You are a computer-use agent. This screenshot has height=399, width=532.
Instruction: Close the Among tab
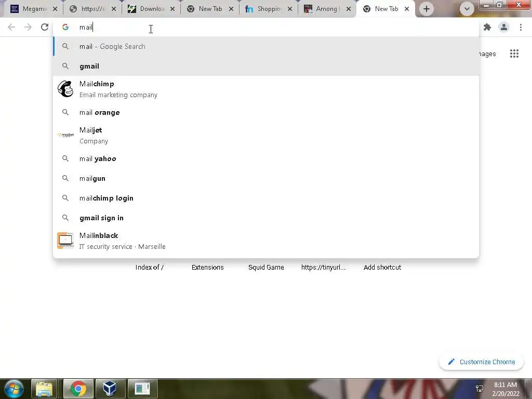coord(349,9)
